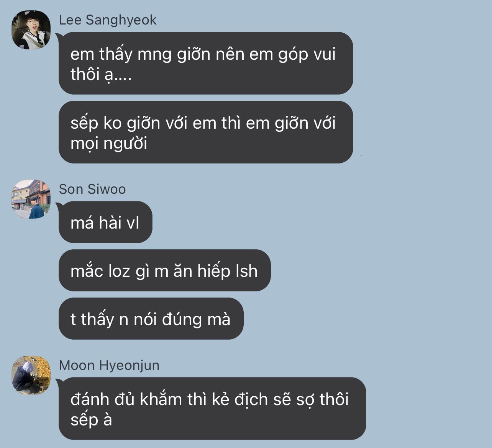Open Son Siwoo's profile picture
The image size is (492, 448).
[x=31, y=199]
